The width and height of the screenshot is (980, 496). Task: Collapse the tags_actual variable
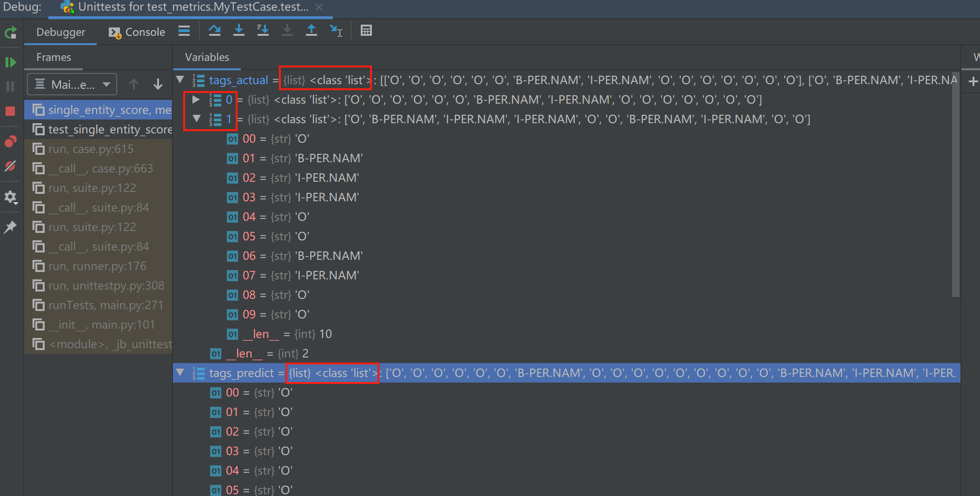[x=180, y=80]
